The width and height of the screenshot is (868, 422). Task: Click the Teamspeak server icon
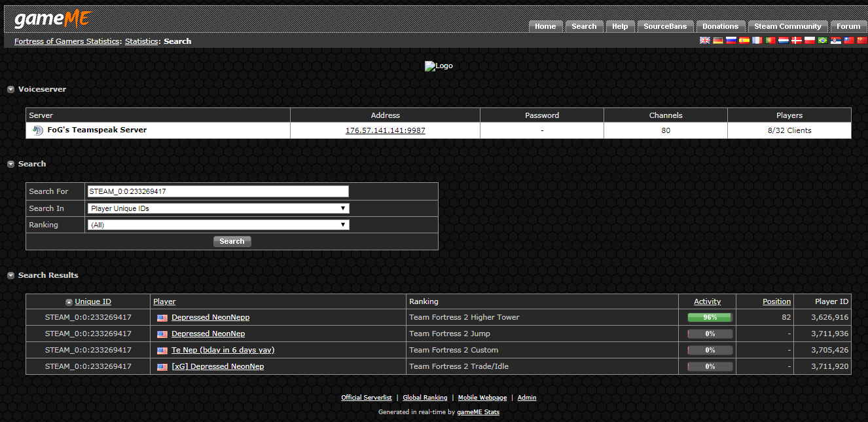[38, 130]
